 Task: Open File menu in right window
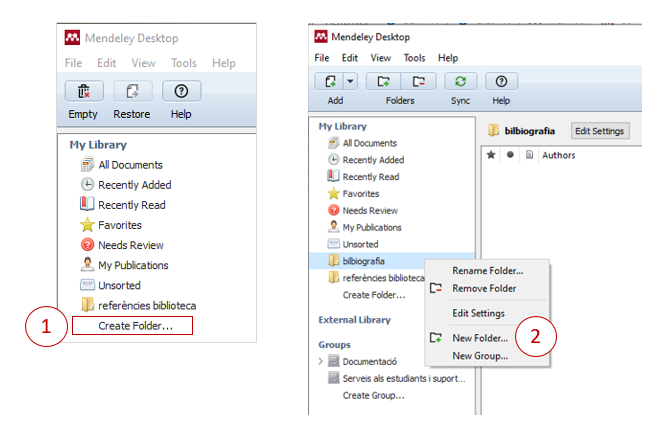tap(322, 58)
